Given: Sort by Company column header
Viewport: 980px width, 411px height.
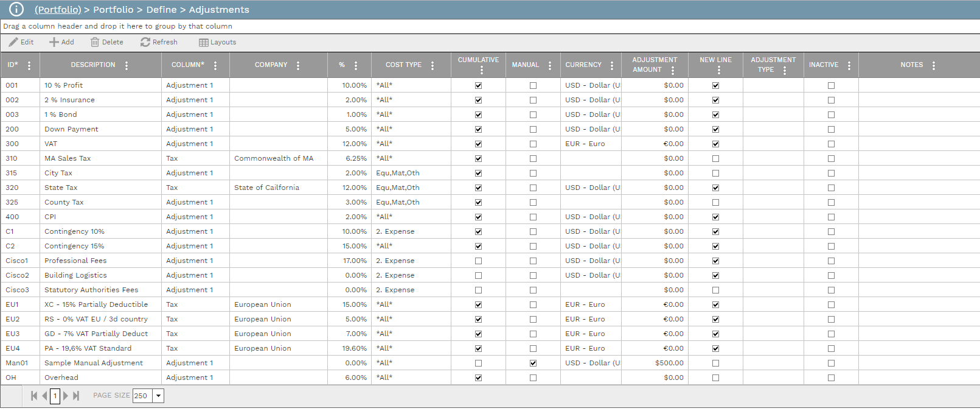Looking at the screenshot, I should [271, 65].
